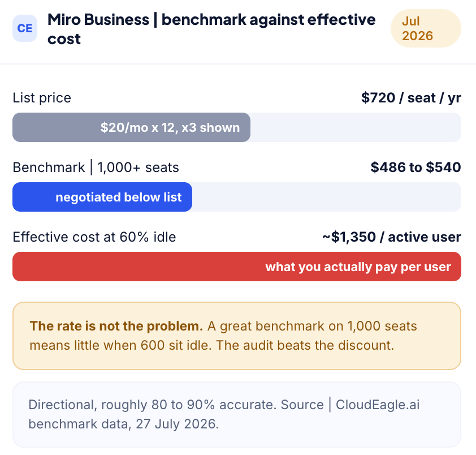Click the empty track of list price bar
Viewport: 476px width, 455px height.
coord(356,127)
